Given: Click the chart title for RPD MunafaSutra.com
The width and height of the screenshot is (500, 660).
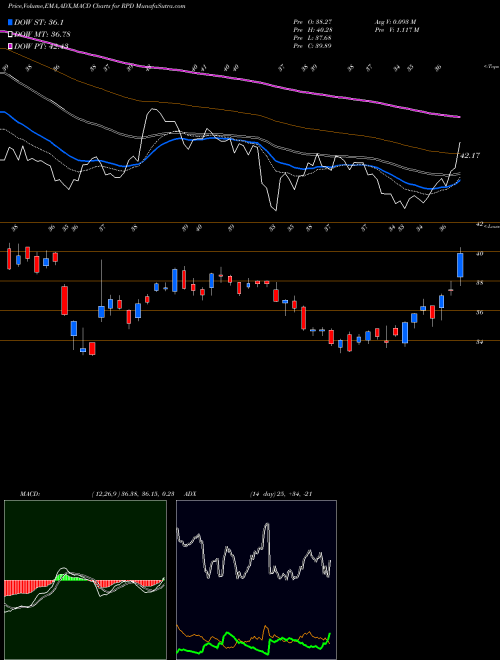Looking at the screenshot, I should (97, 6).
